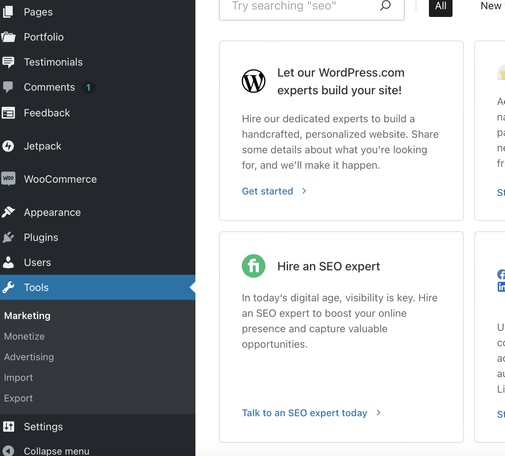This screenshot has height=456, width=505.
Task: Click the green Fiverr logo icon
Action: [254, 266]
